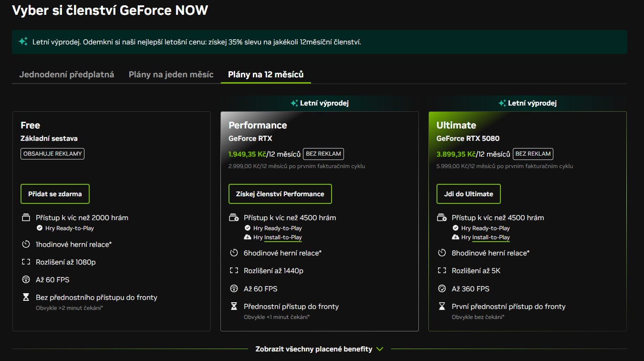The height and width of the screenshot is (361, 644).
Task: Click the OBSAHUJE REKLAMY badge
Action: (x=52, y=154)
